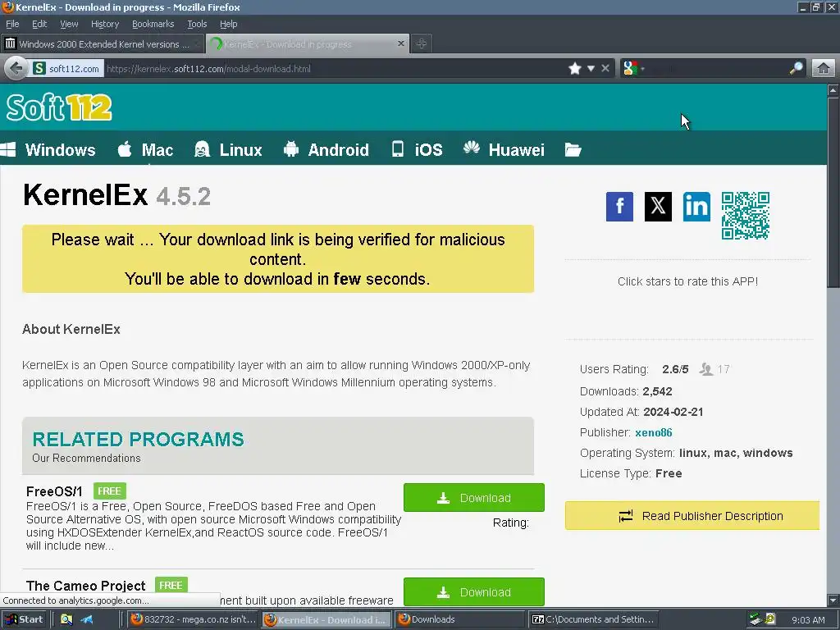840x630 pixels.
Task: Open the Tools menu
Action: point(197,24)
